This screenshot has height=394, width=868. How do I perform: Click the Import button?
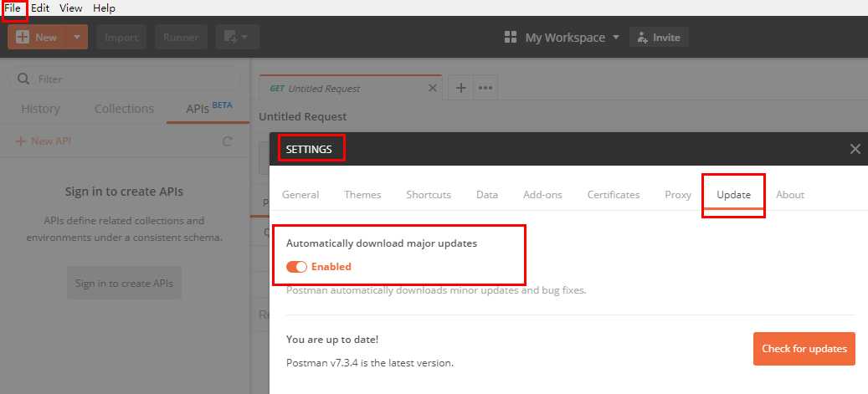tap(121, 37)
